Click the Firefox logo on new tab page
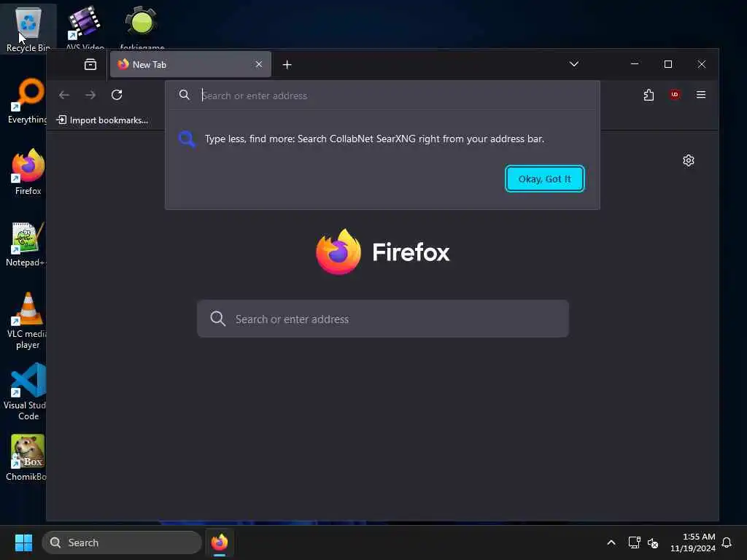747x560 pixels. [x=338, y=252]
